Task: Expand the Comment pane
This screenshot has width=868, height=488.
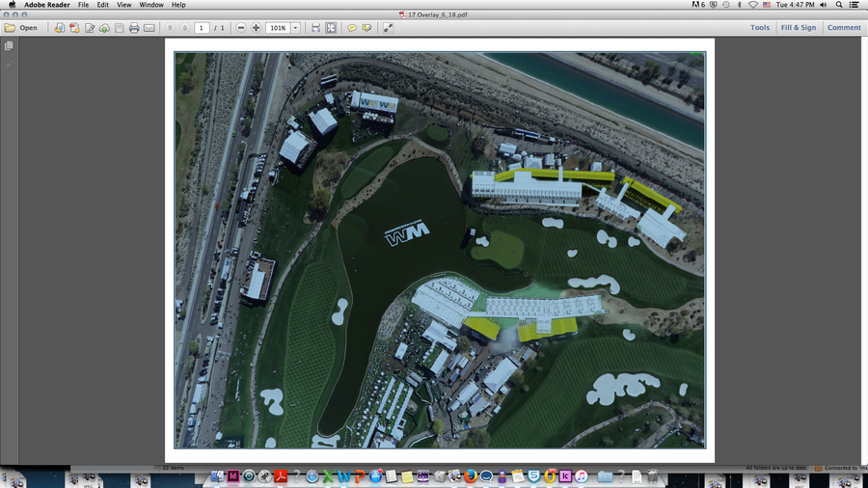Action: click(x=844, y=28)
